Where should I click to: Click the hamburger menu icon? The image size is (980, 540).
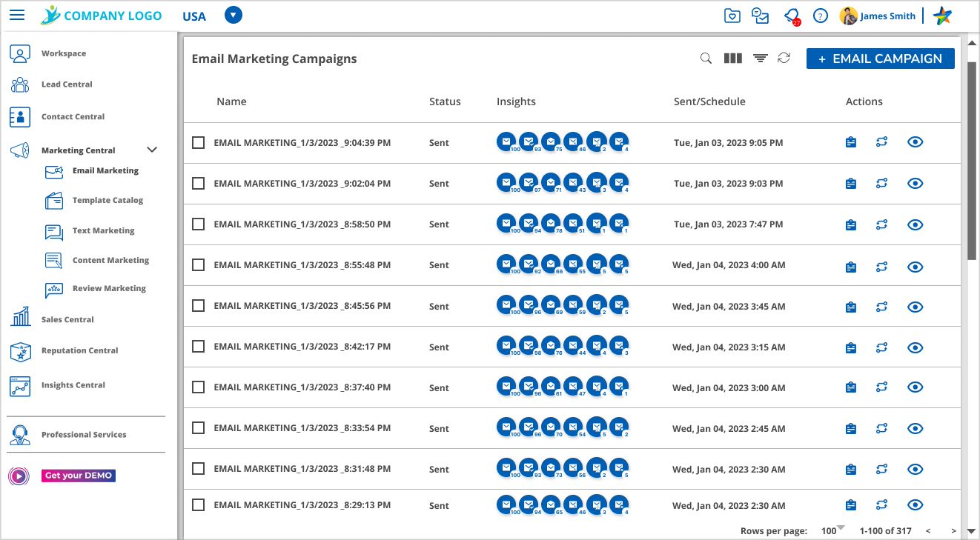[x=17, y=16]
